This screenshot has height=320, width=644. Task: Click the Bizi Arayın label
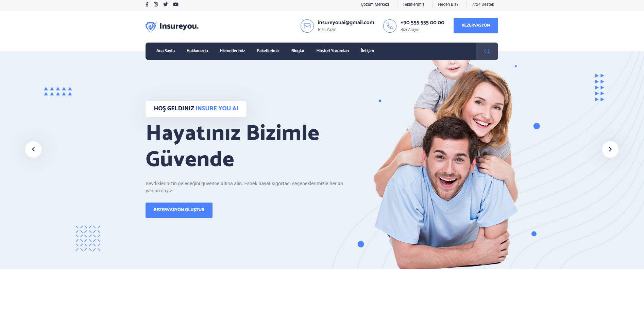[x=410, y=30]
